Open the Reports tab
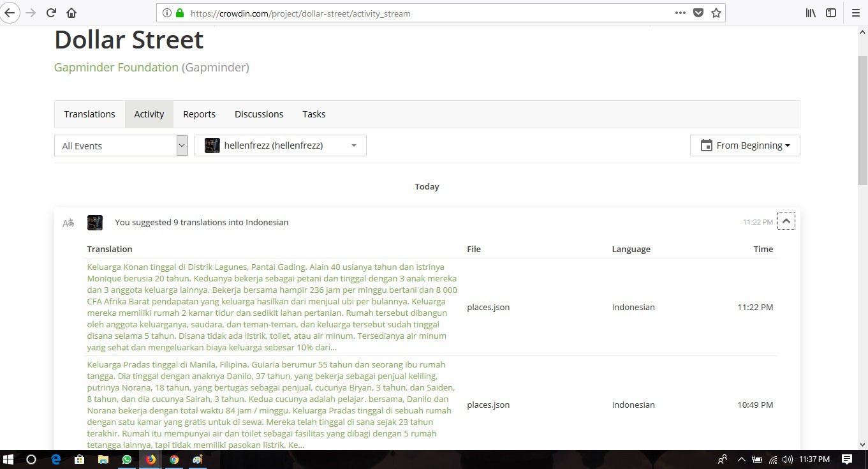Image resolution: width=868 pixels, height=469 pixels. tap(199, 114)
